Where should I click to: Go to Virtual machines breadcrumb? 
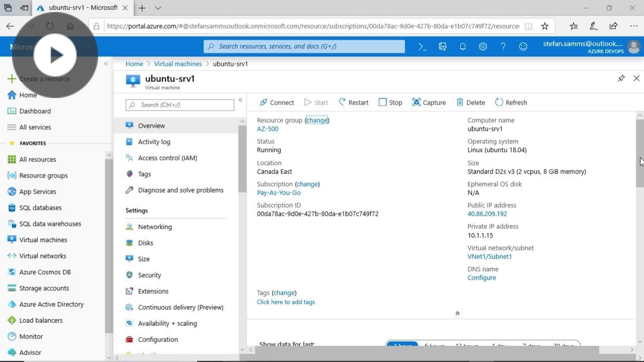pyautogui.click(x=178, y=64)
